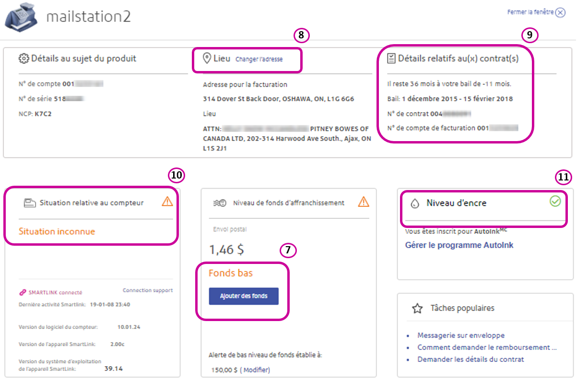The width and height of the screenshot is (588, 382).
Task: Click the Tâches populaires heading
Action: coord(462,308)
